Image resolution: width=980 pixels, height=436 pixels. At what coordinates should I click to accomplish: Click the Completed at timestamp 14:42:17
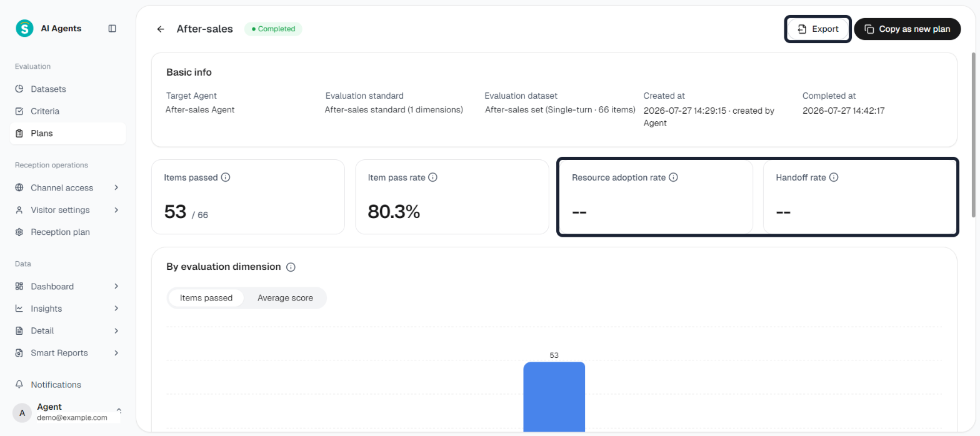point(843,111)
